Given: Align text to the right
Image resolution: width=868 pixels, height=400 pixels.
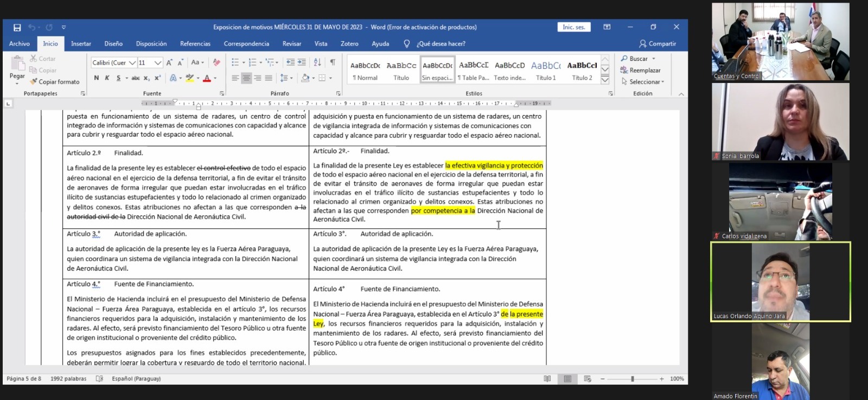Looking at the screenshot, I should [x=258, y=78].
